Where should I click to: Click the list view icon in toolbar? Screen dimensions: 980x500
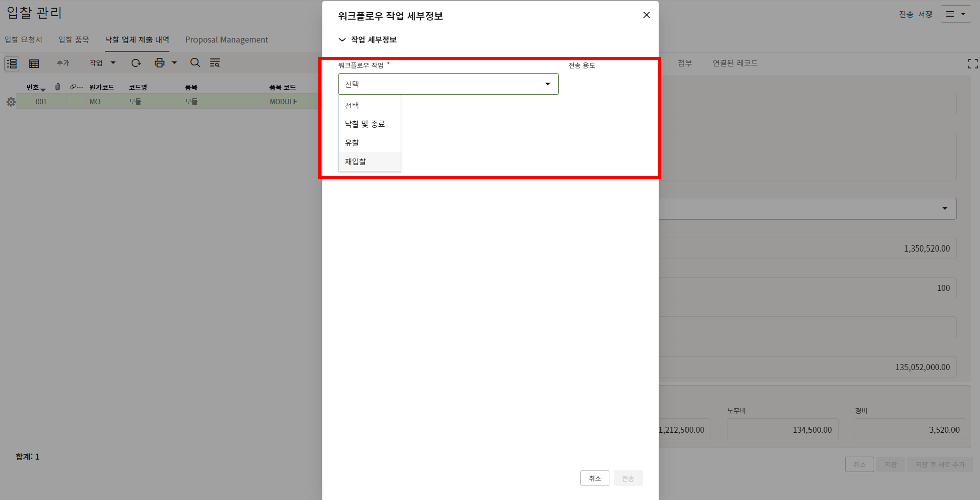(12, 63)
